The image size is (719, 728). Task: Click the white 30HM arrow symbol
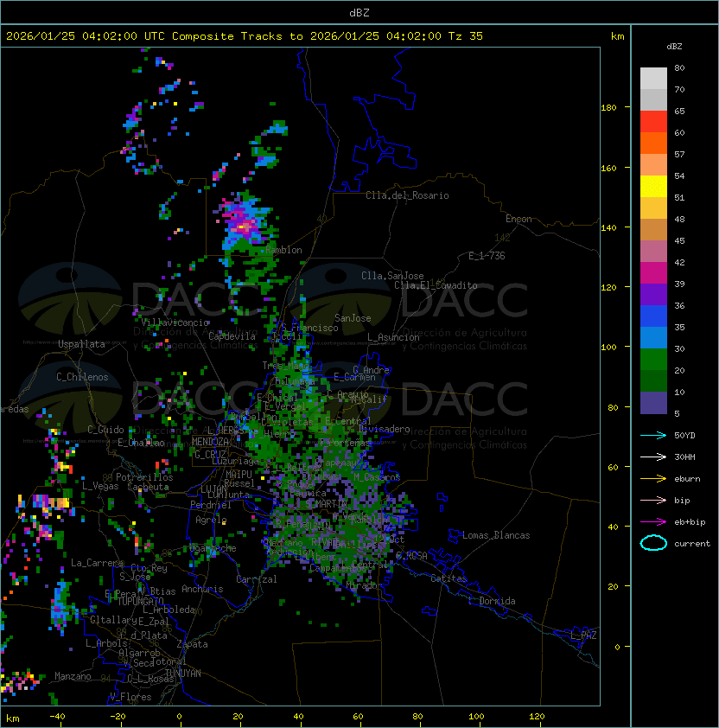pos(653,457)
